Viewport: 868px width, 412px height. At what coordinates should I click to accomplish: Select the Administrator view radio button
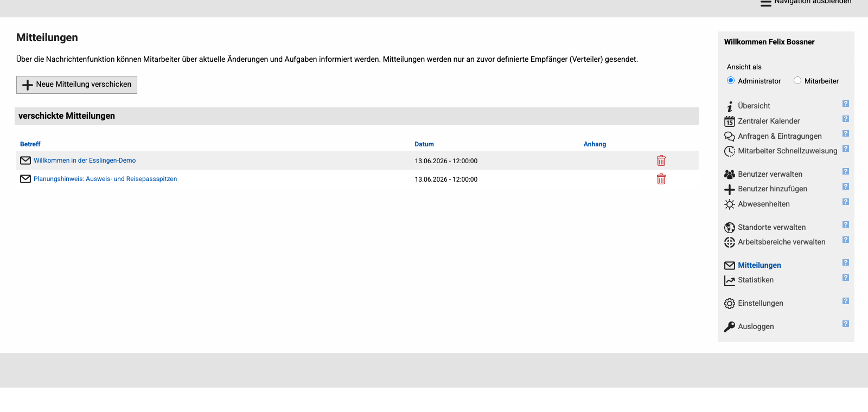pyautogui.click(x=730, y=80)
